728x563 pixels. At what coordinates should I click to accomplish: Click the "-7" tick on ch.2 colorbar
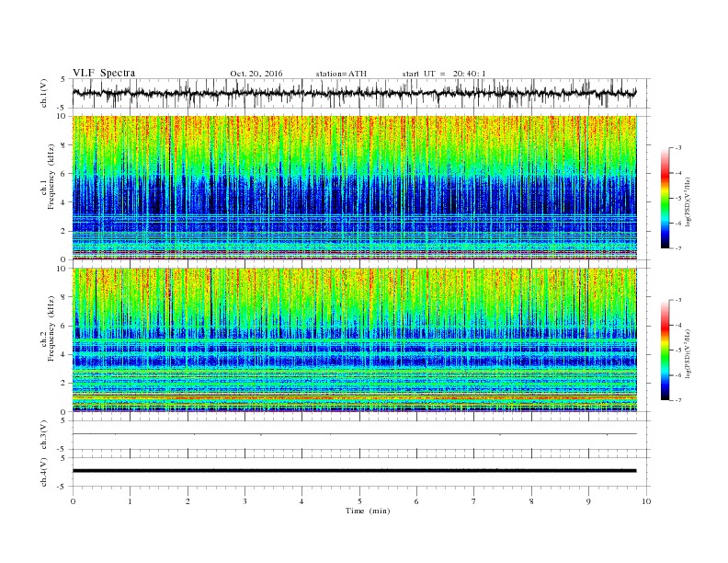[678, 400]
